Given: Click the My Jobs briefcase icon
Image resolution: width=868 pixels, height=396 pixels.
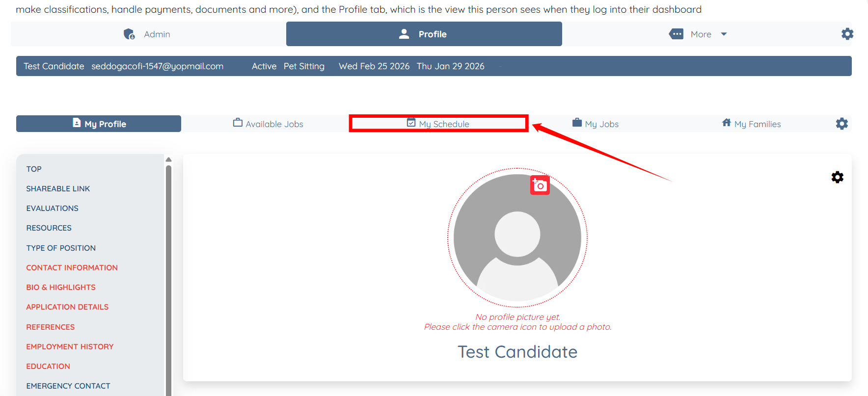Looking at the screenshot, I should [x=577, y=123].
